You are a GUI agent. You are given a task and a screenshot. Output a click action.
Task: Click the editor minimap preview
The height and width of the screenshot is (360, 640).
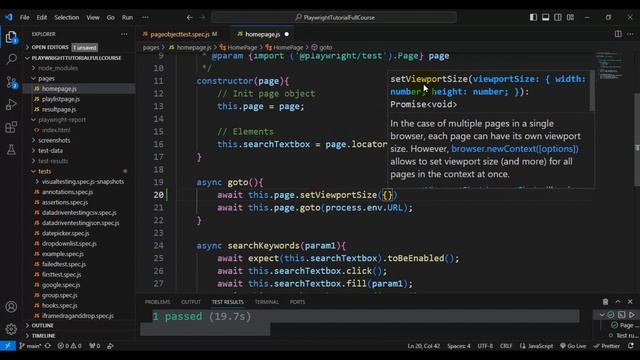click(611, 66)
